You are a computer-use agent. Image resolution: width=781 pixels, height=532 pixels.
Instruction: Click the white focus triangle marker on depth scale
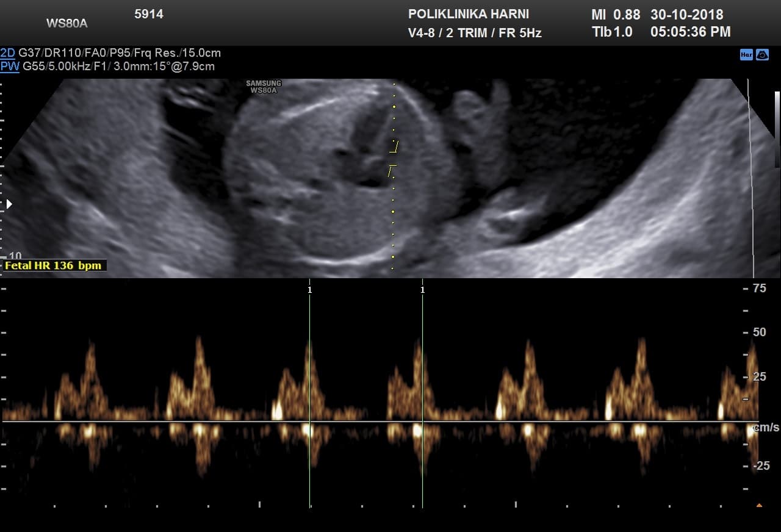tap(9, 204)
